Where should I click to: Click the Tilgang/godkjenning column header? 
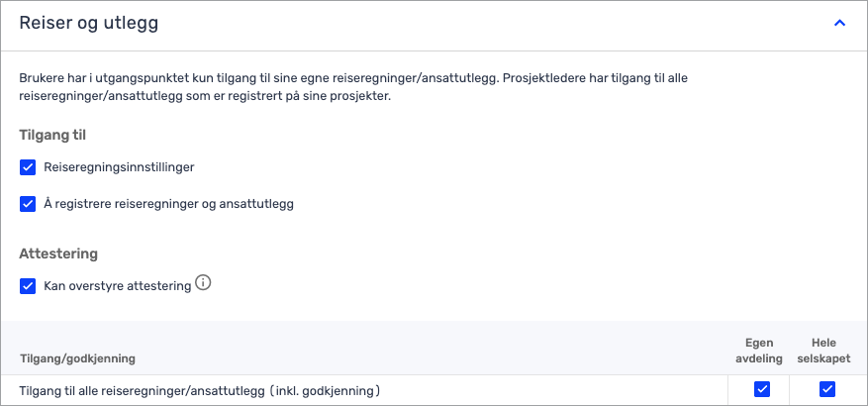77,358
